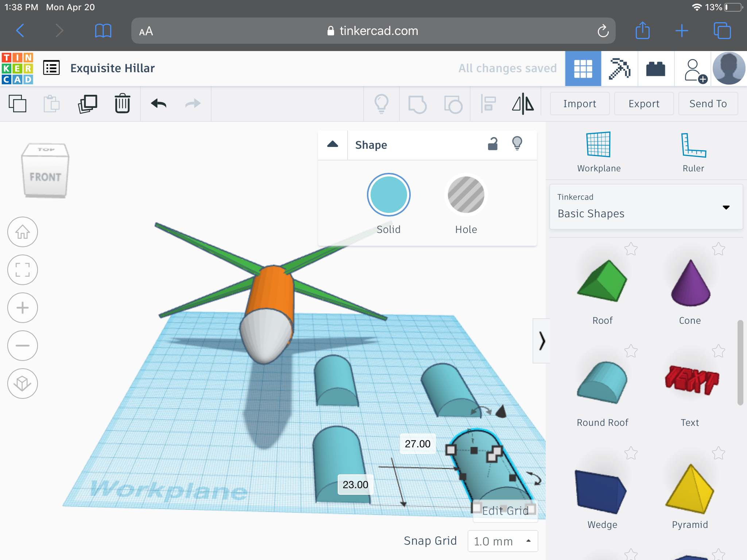Click the Tinkercad logo

(18, 68)
